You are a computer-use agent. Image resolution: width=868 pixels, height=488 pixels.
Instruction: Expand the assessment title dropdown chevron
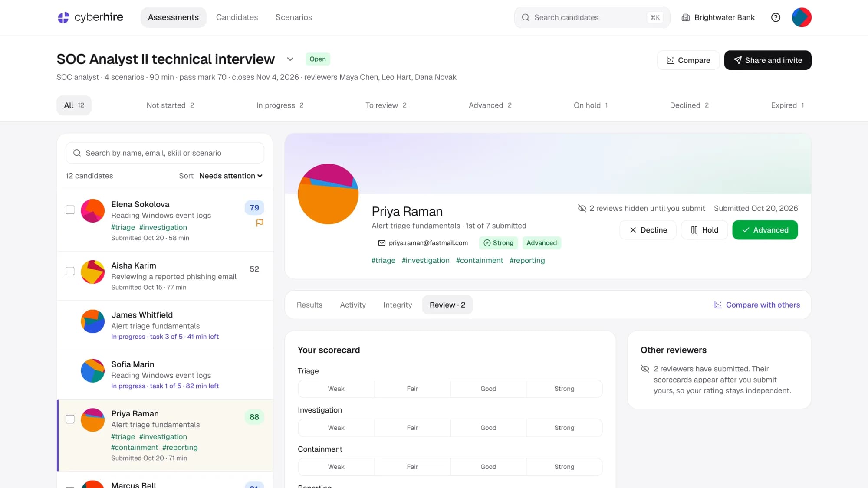(290, 59)
